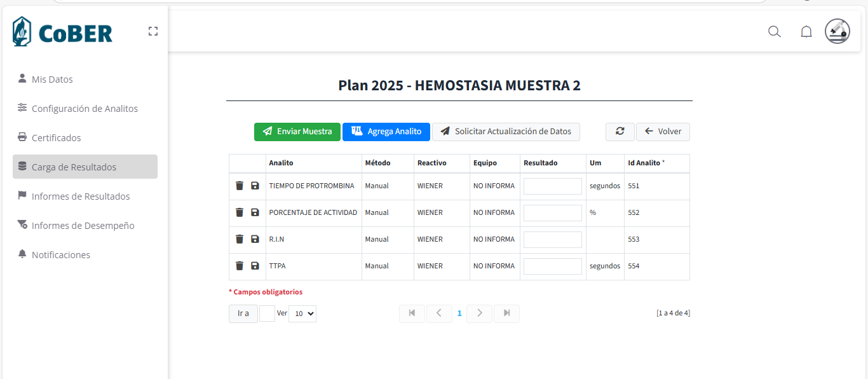The width and height of the screenshot is (868, 379).
Task: Click the Enviar Muestra button
Action: 297,132
